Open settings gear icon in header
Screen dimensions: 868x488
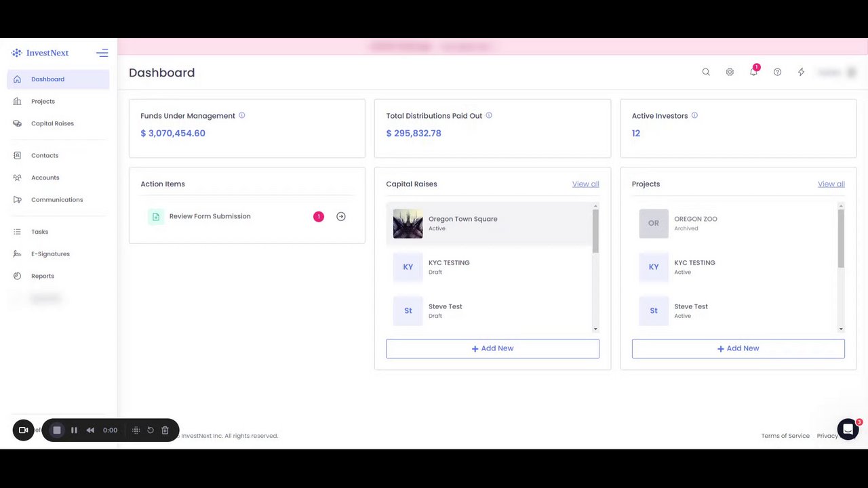coord(730,72)
